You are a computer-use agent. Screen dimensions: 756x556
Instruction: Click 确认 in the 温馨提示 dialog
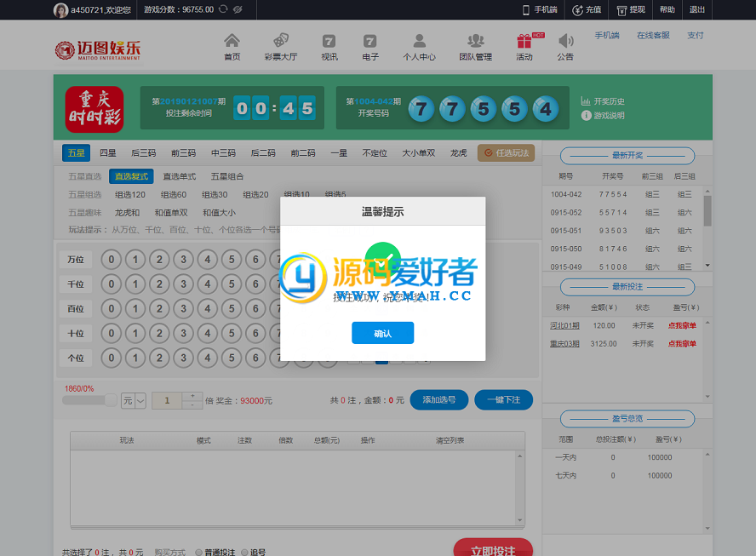(x=382, y=334)
